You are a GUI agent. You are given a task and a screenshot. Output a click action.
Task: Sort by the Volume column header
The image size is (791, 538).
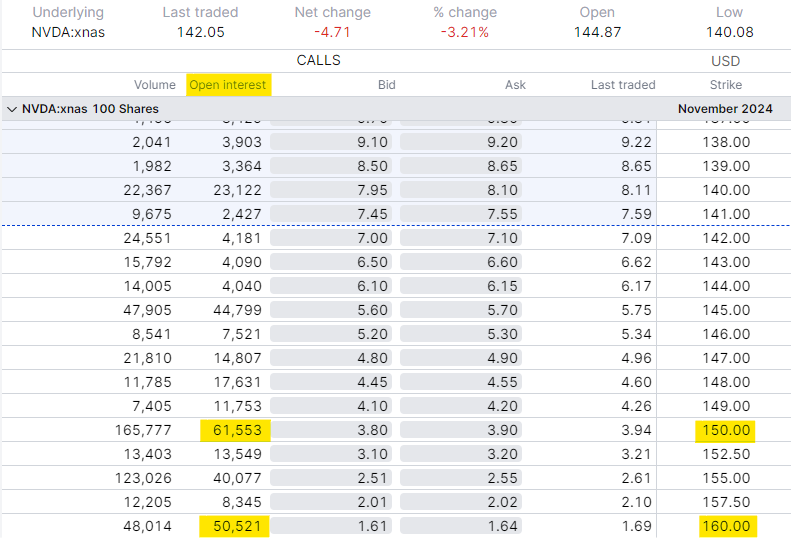(153, 85)
